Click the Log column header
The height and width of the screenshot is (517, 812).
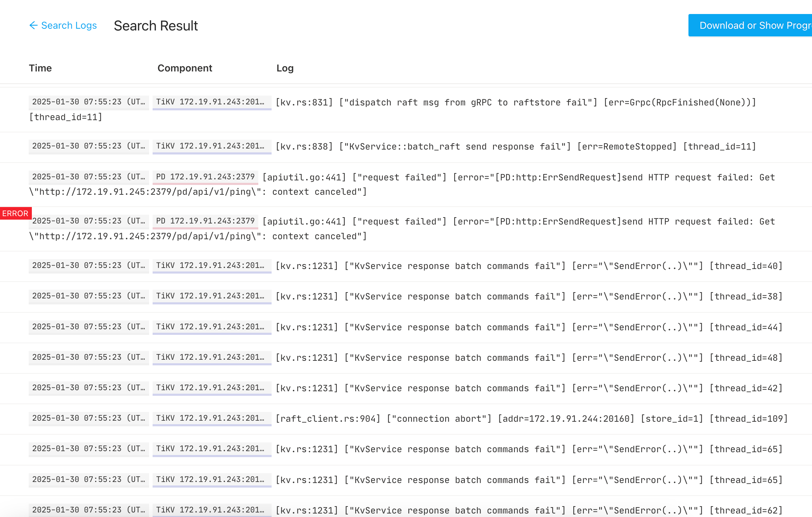[x=285, y=68]
